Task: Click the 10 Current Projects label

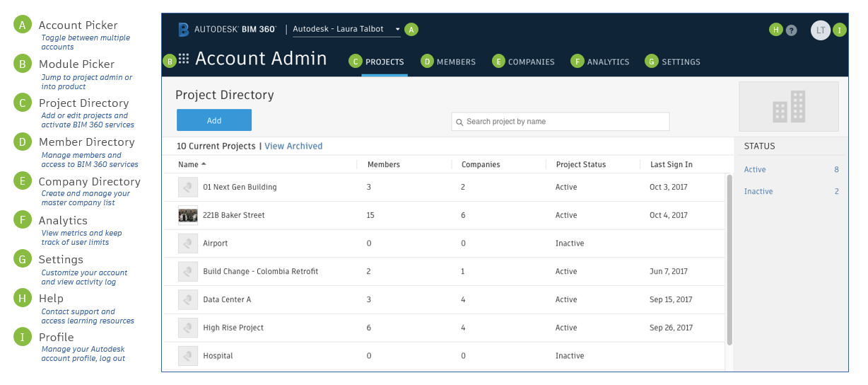Action: [216, 146]
